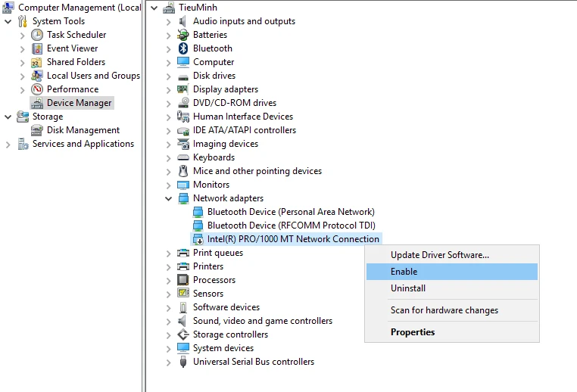This screenshot has height=392, width=577.
Task: Click the Task Scheduler clock icon
Action: [37, 35]
